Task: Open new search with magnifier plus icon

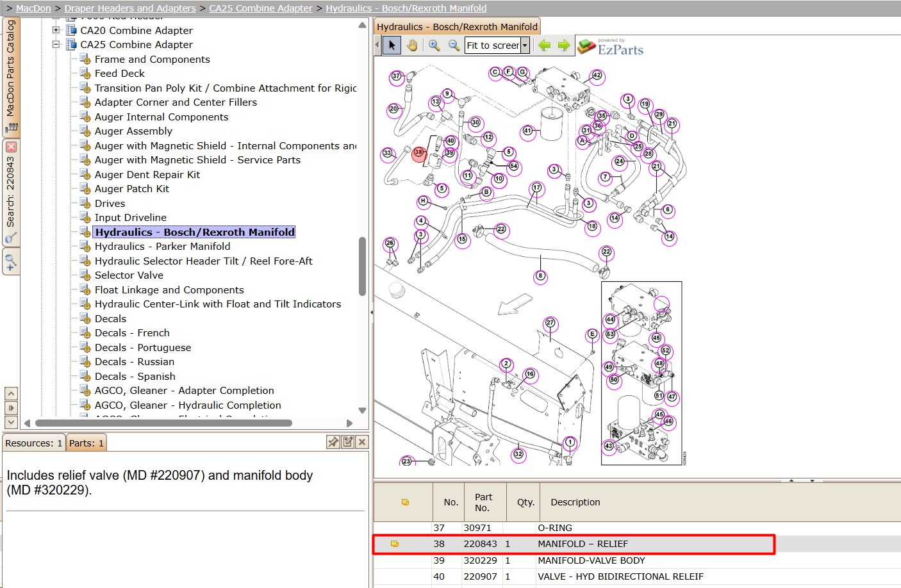Action: [11, 262]
